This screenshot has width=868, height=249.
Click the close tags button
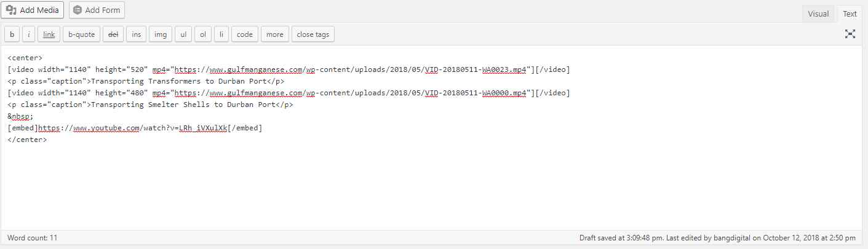(313, 34)
